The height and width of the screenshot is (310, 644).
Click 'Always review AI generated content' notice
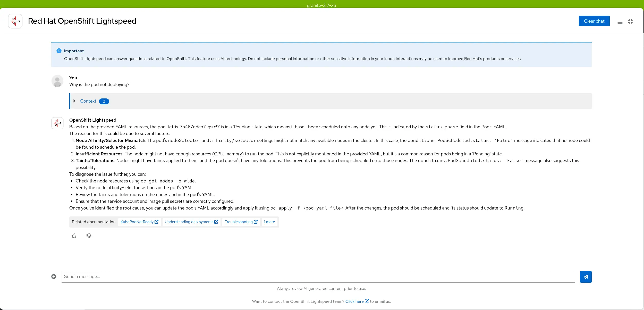click(321, 289)
